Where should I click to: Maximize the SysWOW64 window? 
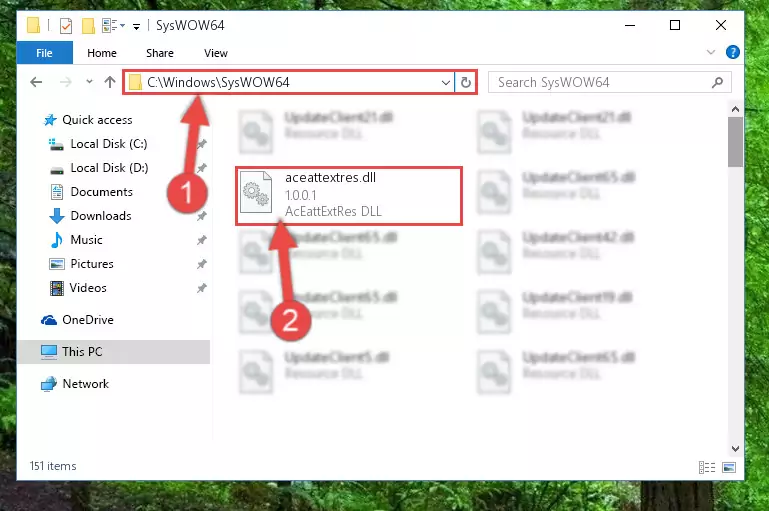pyautogui.click(x=675, y=25)
